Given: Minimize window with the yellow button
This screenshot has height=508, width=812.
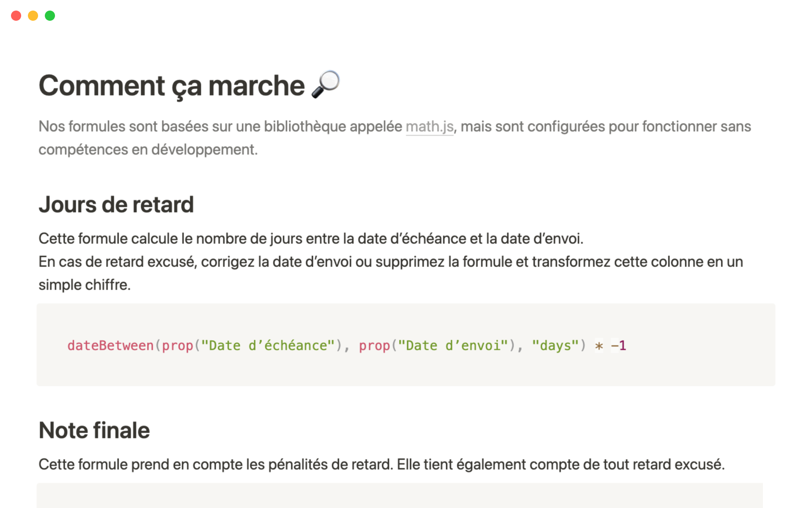Looking at the screenshot, I should pyautogui.click(x=33, y=16).
